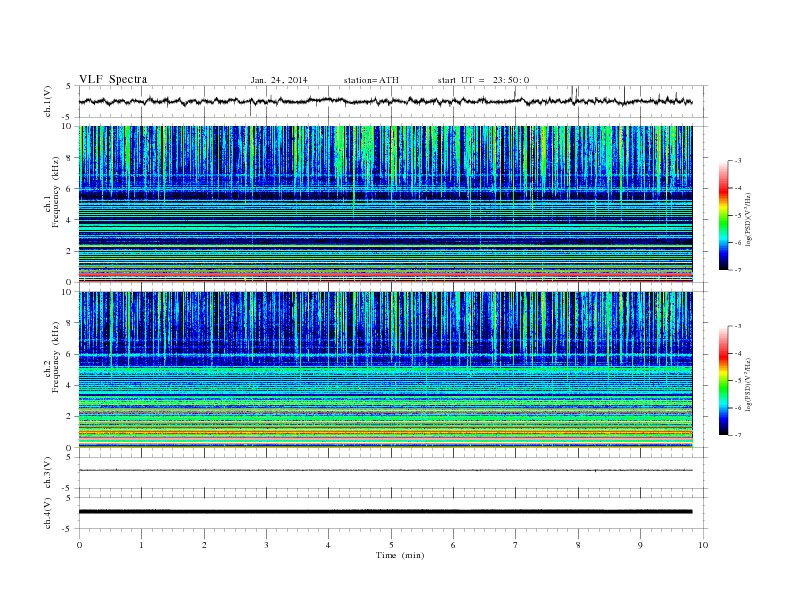The width and height of the screenshot is (792, 612).
Task: Click time axis tick label "0"
Action: click(79, 545)
